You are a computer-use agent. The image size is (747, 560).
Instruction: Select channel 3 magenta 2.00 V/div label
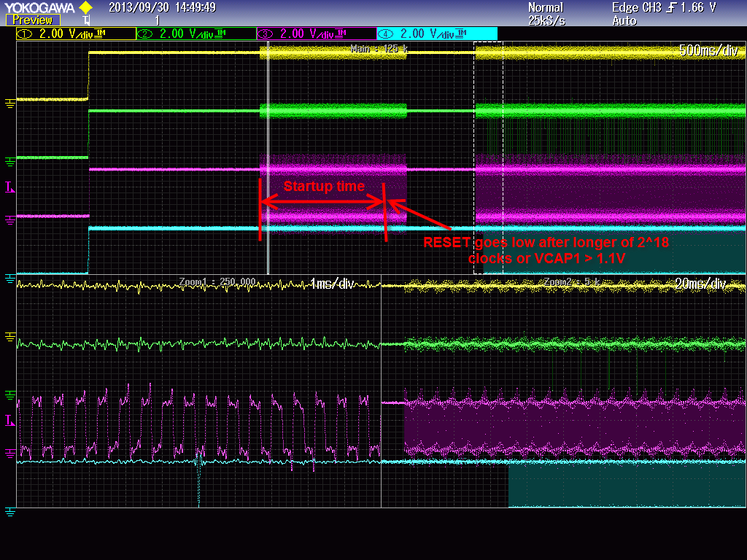tap(317, 34)
